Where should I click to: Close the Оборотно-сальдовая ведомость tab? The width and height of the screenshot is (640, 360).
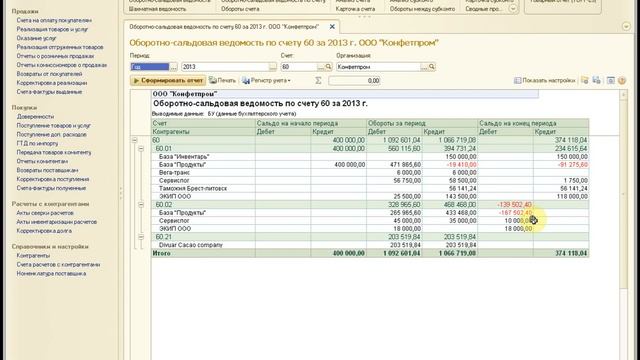click(x=332, y=27)
